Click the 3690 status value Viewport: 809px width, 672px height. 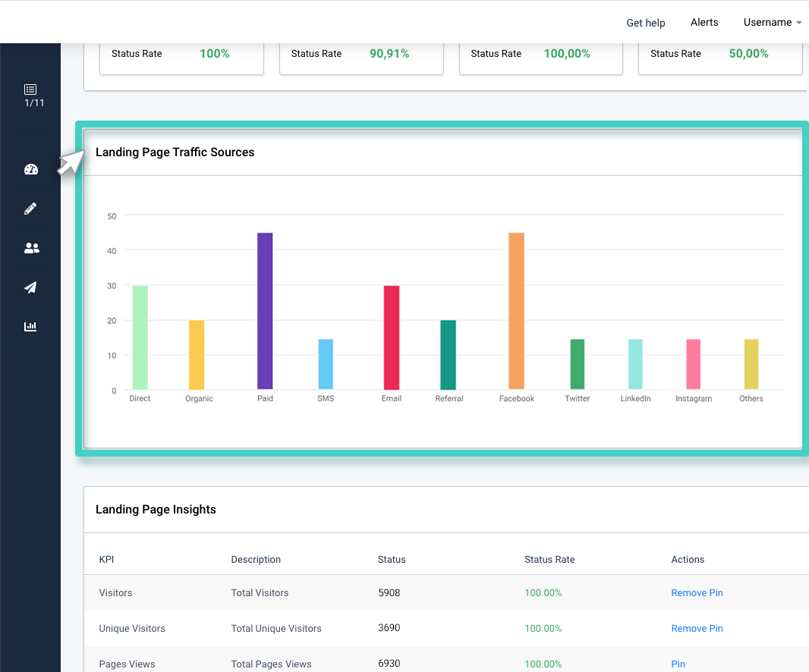(x=389, y=628)
